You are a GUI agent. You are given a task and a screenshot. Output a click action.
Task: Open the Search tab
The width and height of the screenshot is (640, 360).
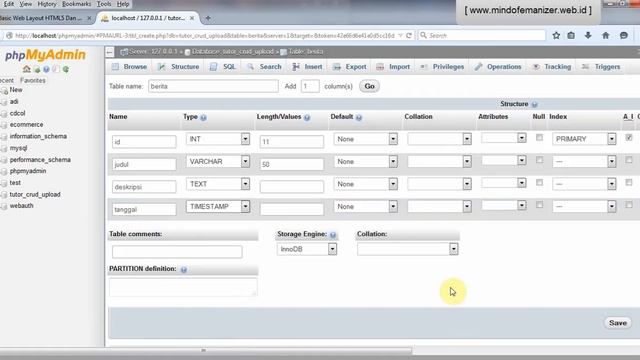click(x=264, y=67)
